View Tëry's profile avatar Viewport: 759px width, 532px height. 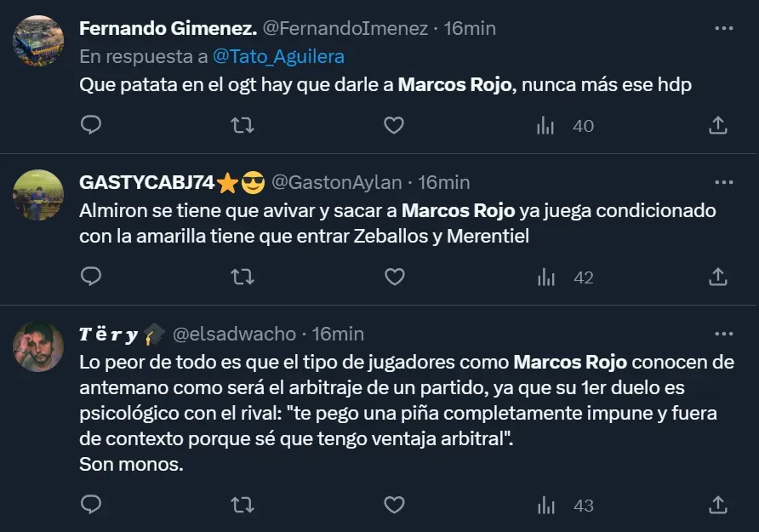[38, 346]
